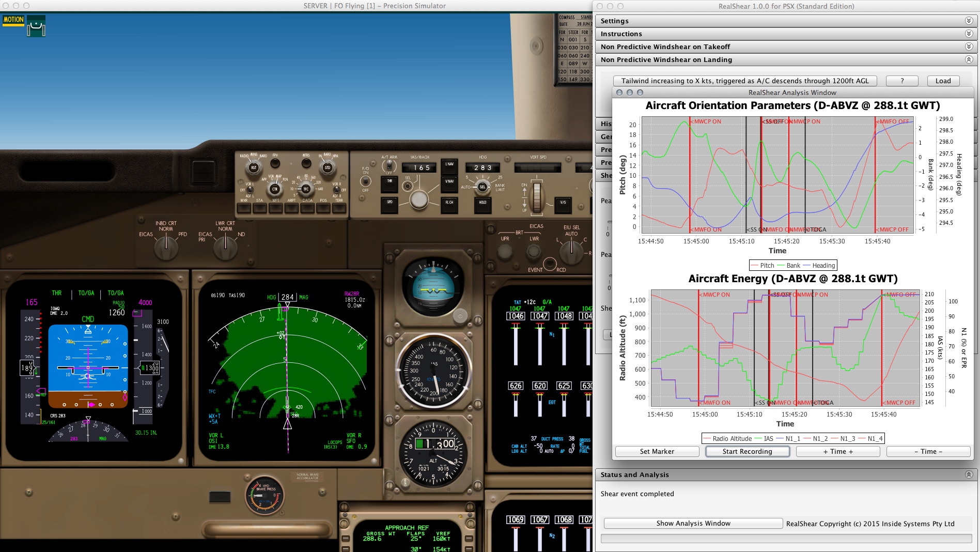The image size is (980, 552).
Task: Click the INBD CRT selector knob
Action: click(x=166, y=247)
